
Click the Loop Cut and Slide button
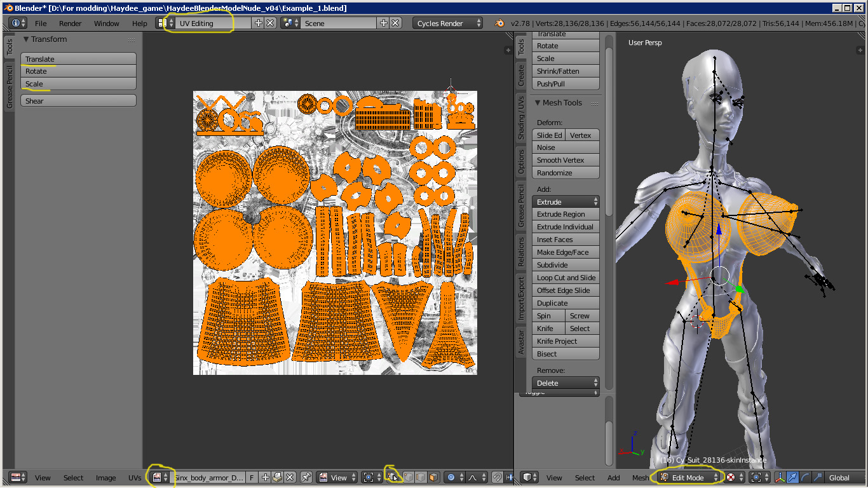(566, 278)
